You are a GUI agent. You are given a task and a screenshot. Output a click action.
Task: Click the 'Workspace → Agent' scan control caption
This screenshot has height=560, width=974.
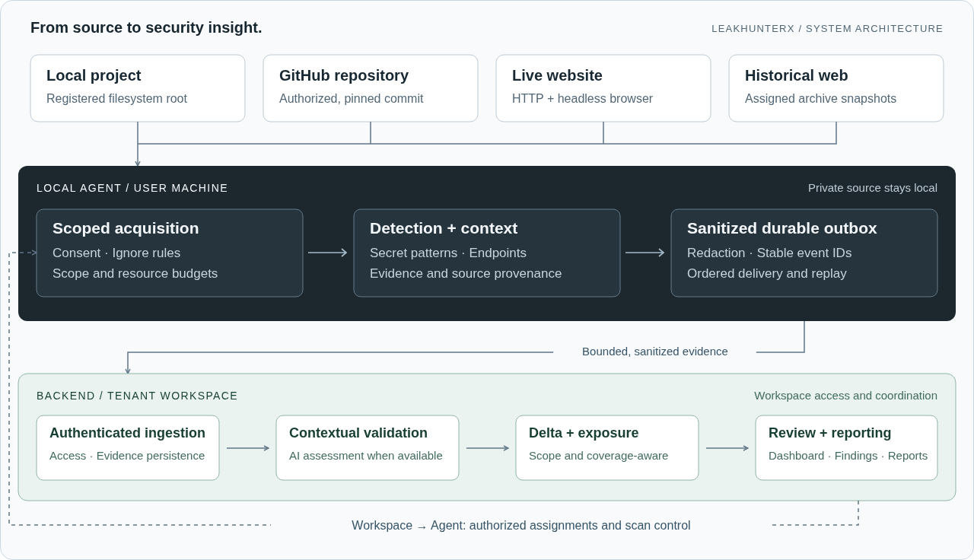[x=521, y=526]
